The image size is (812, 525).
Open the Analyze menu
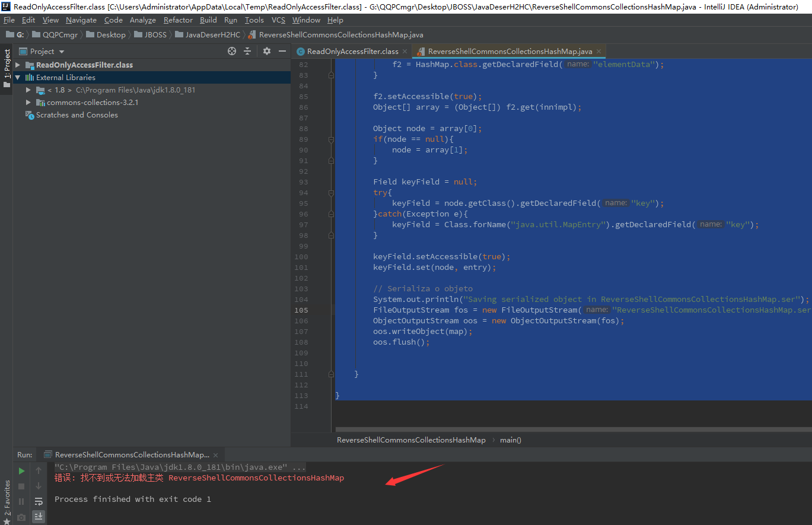click(x=143, y=20)
